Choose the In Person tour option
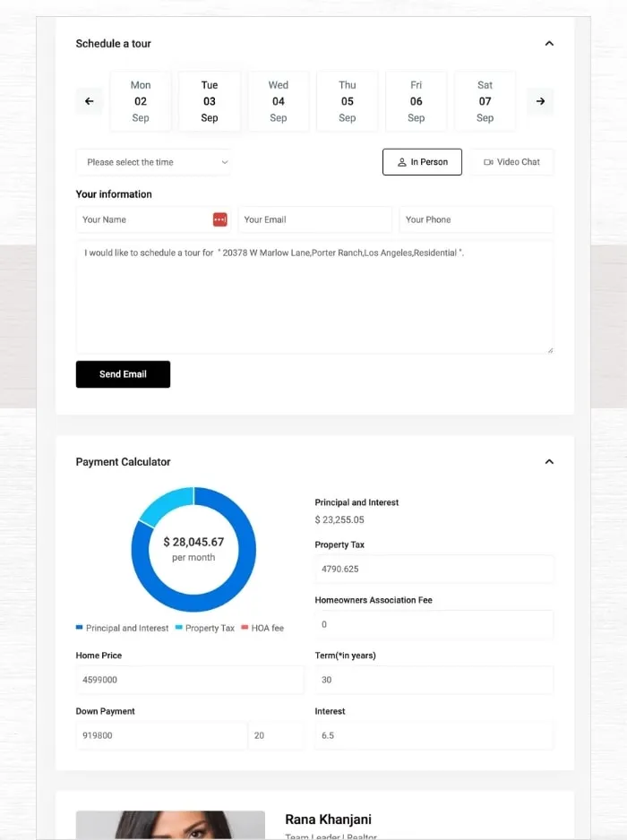This screenshot has width=627, height=840. (x=422, y=162)
